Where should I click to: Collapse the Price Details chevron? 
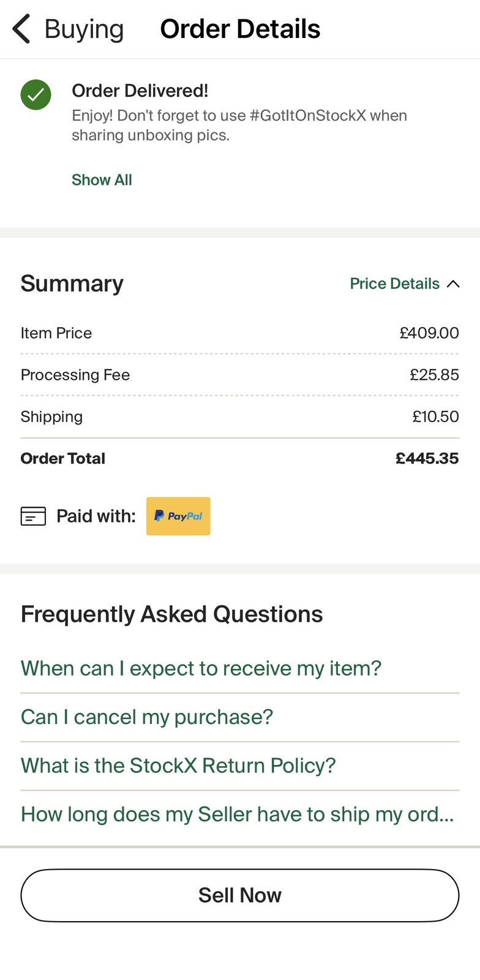click(453, 284)
